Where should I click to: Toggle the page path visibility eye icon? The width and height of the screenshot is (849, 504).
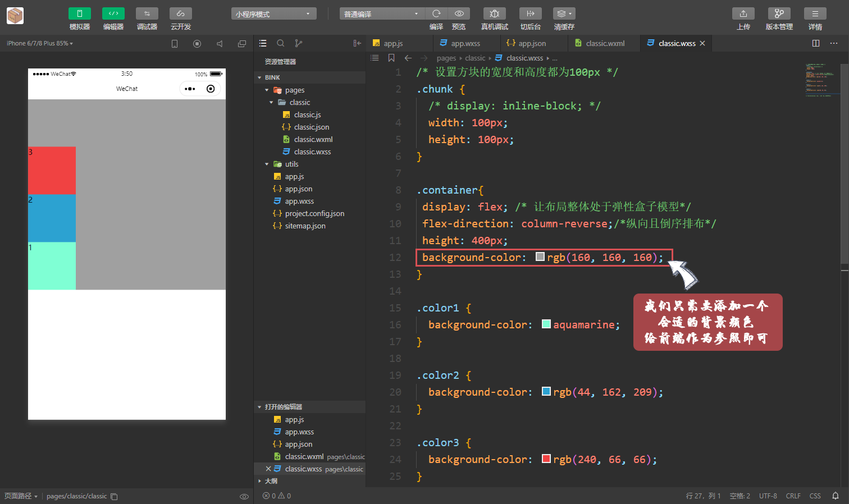[244, 496]
